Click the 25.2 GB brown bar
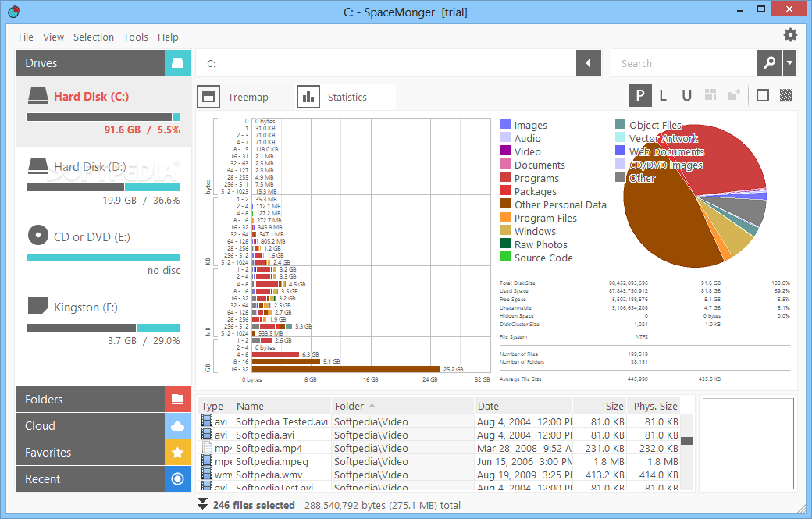The width and height of the screenshot is (812, 519). (x=346, y=369)
